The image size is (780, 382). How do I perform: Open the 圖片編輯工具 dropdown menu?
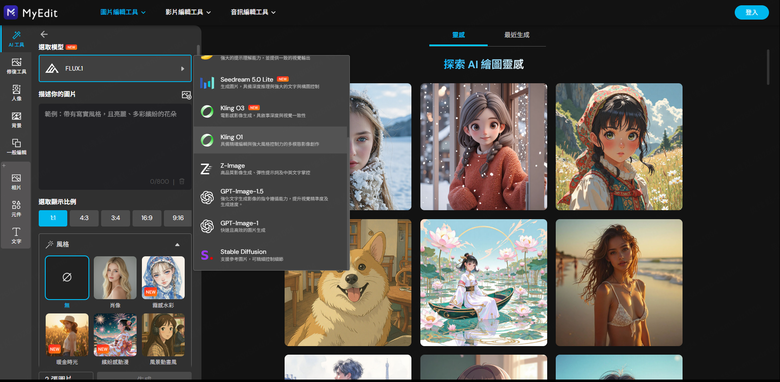[123, 12]
